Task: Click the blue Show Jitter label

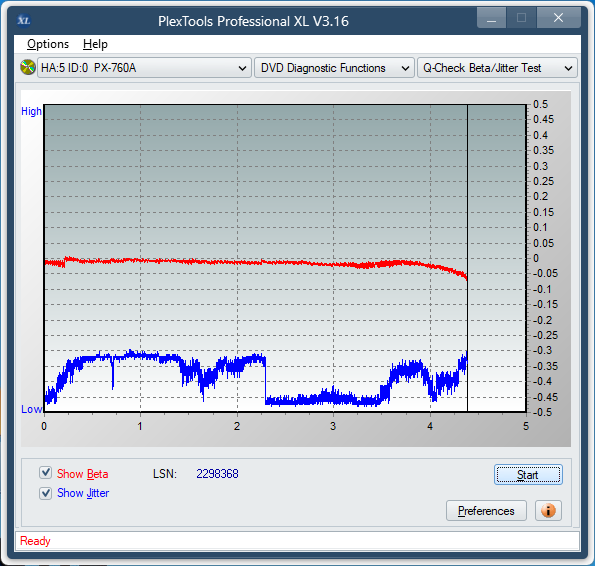Action: click(83, 493)
